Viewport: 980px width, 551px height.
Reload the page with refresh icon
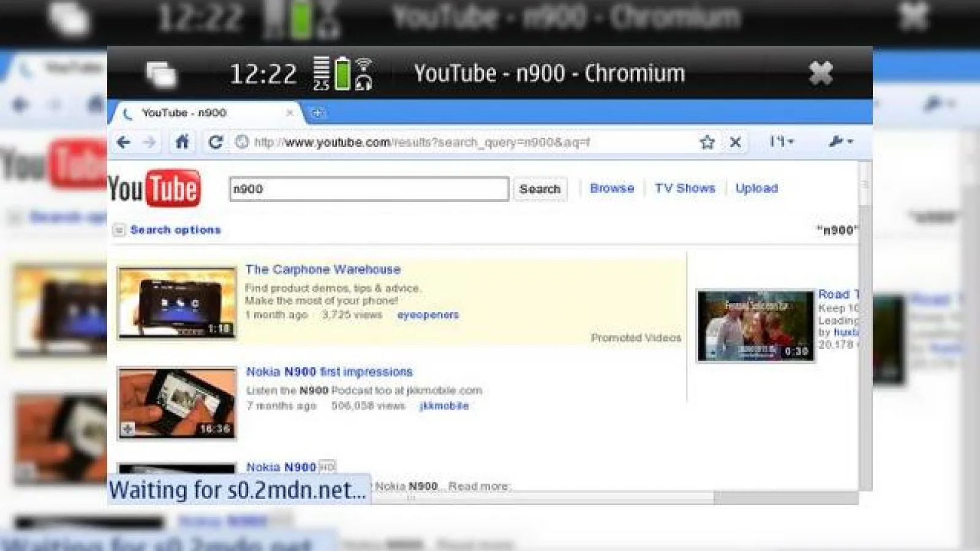[x=215, y=142]
